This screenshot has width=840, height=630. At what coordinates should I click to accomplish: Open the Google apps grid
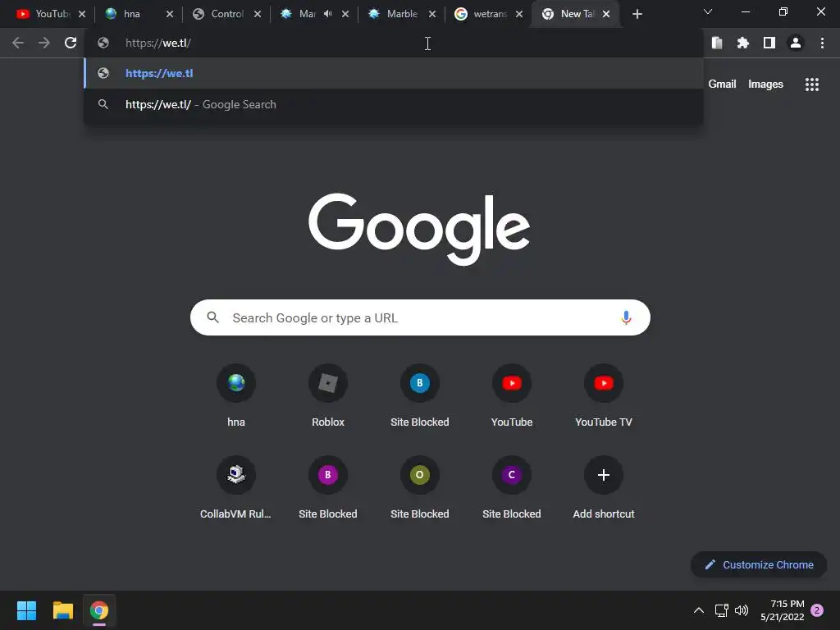click(811, 84)
